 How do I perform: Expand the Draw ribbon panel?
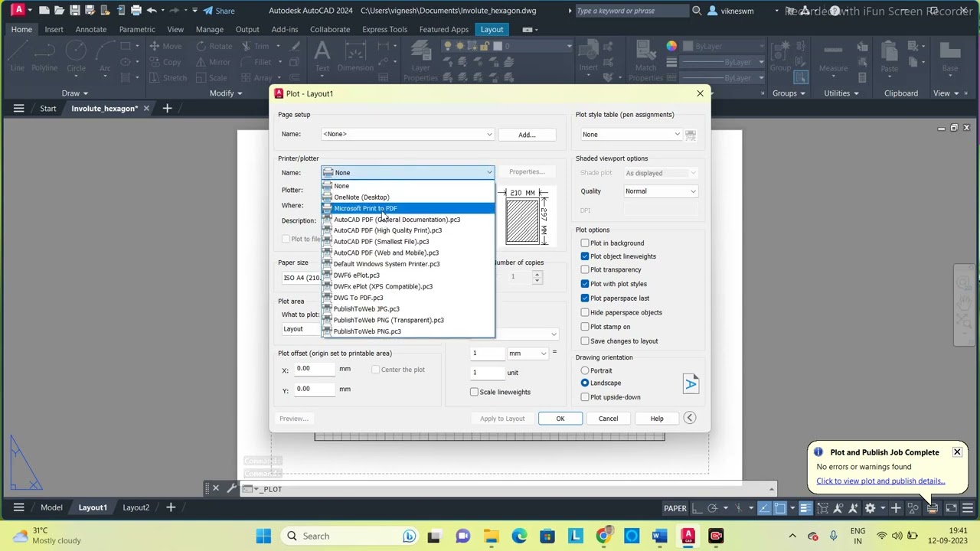coord(76,93)
